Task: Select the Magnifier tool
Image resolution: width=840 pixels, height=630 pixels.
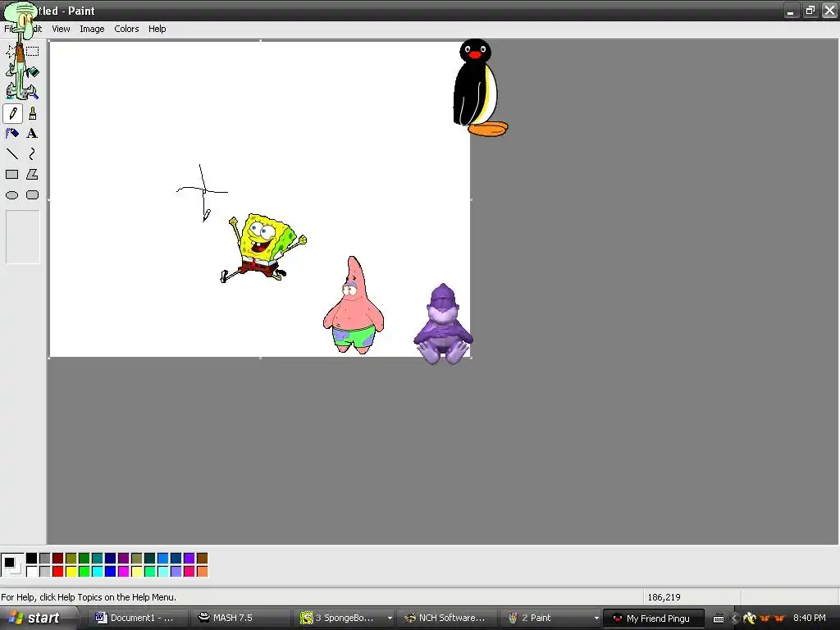Action: point(33,93)
